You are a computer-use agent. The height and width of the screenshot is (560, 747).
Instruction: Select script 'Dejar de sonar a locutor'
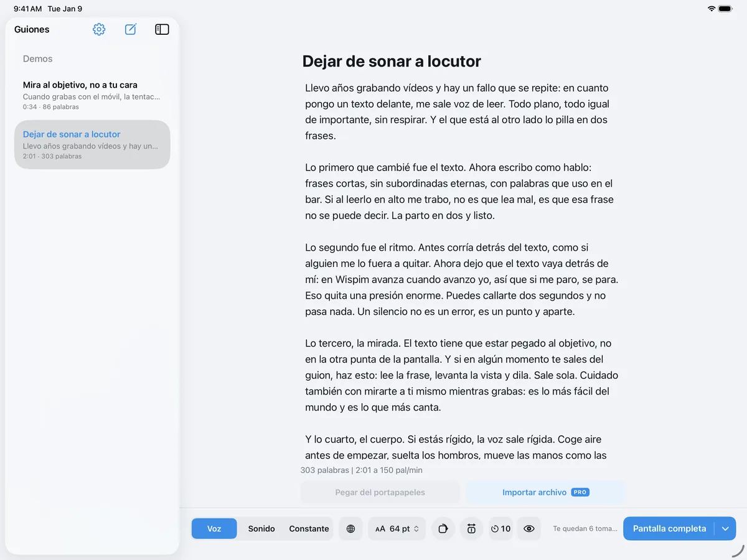point(92,145)
